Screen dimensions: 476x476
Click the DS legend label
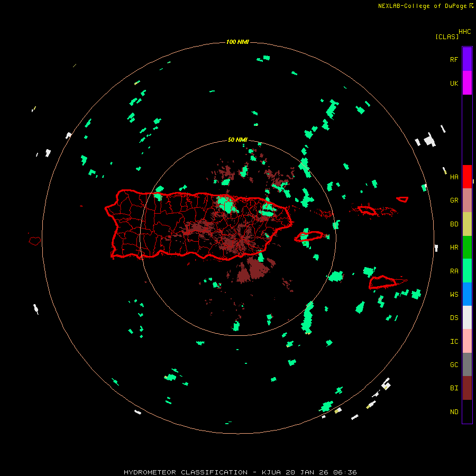point(454,318)
